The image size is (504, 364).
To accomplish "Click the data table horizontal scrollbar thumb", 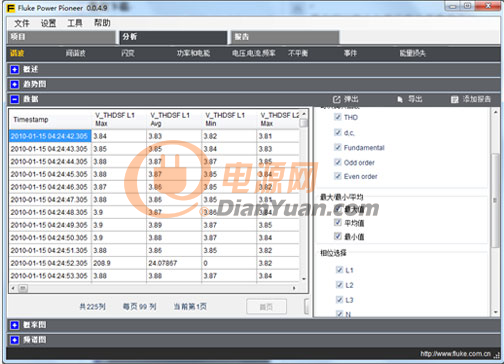I will [23, 288].
